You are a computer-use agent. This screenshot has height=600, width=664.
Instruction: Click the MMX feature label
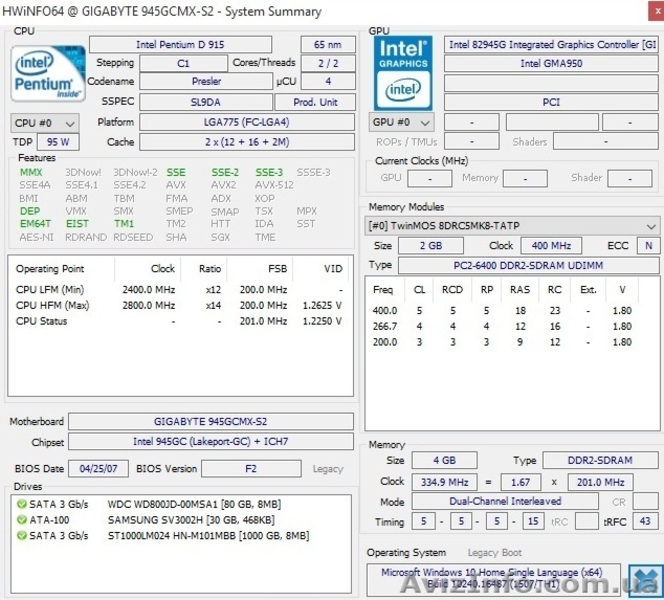pyautogui.click(x=31, y=172)
